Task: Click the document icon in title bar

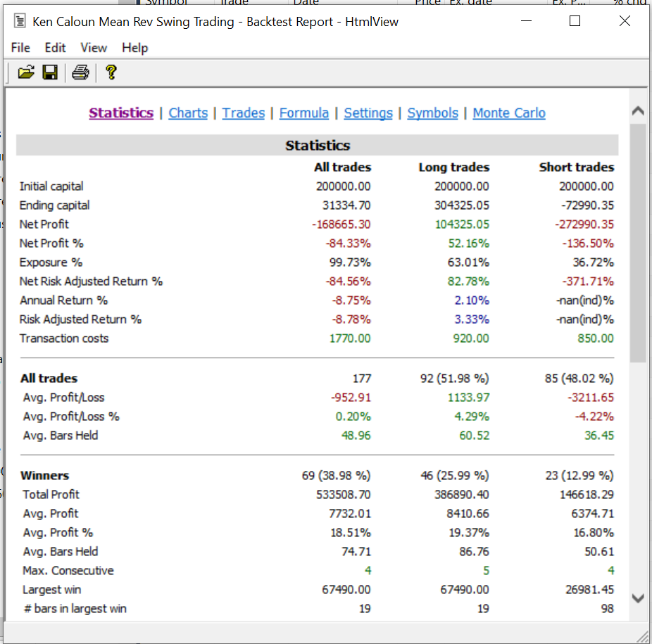Action: (x=20, y=22)
